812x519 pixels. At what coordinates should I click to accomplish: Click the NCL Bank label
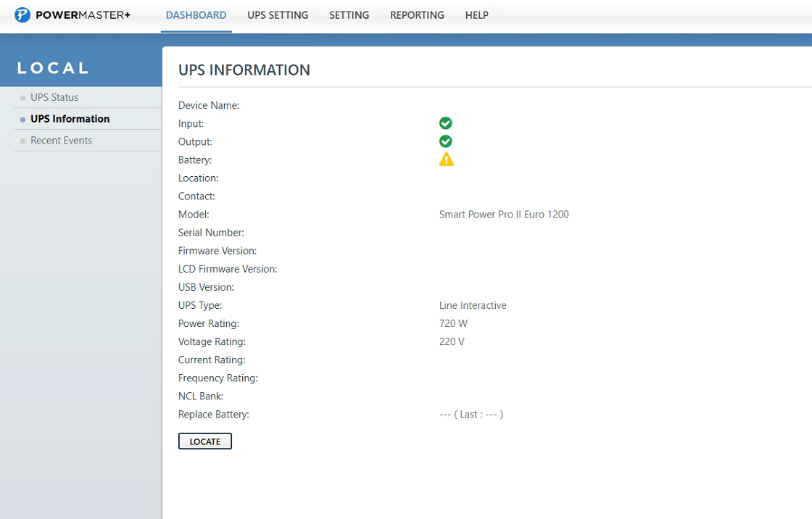click(201, 396)
